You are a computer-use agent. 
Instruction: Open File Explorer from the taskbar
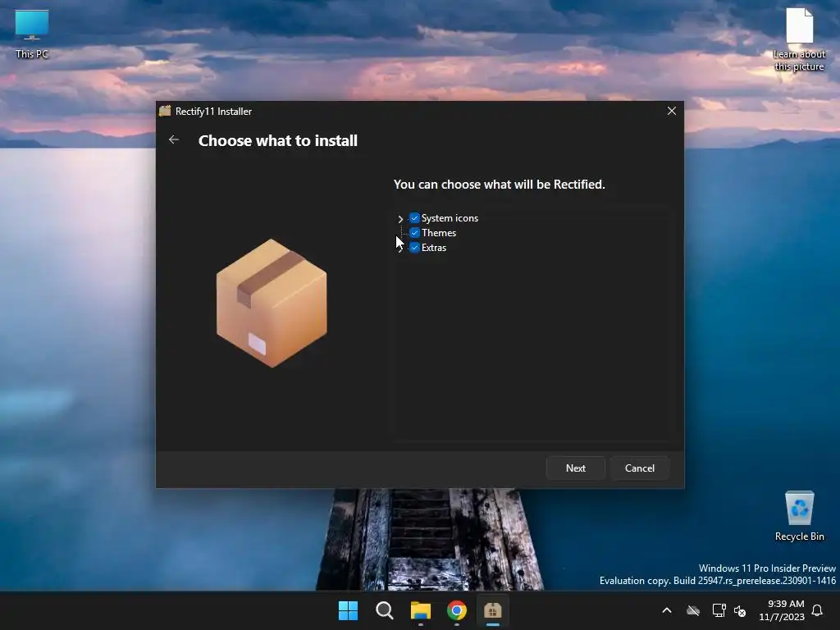click(x=421, y=610)
